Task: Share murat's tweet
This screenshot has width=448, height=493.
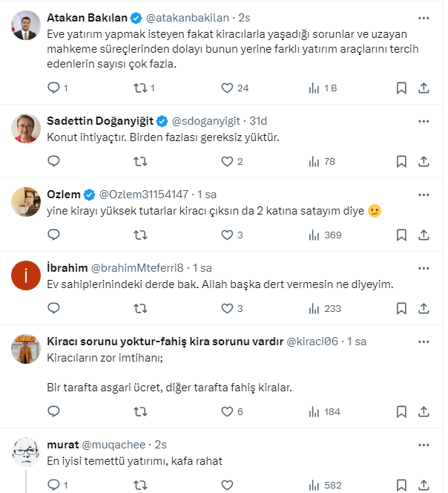Action: (x=424, y=485)
